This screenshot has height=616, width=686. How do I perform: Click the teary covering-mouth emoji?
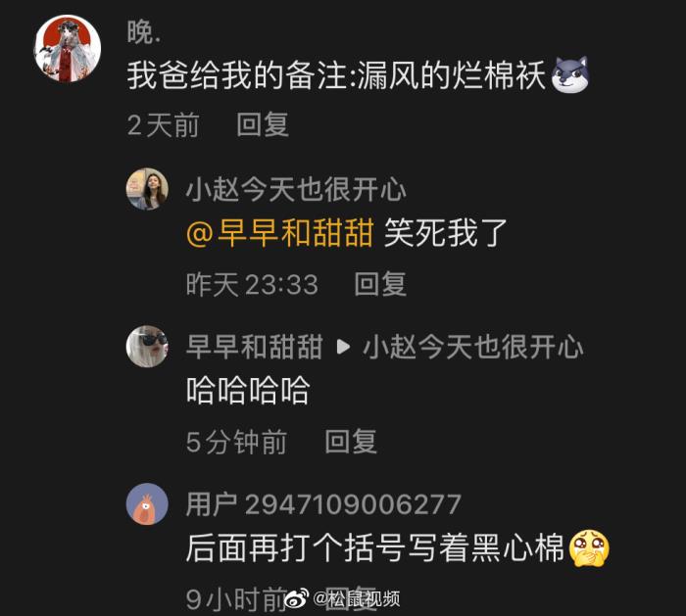click(x=589, y=547)
